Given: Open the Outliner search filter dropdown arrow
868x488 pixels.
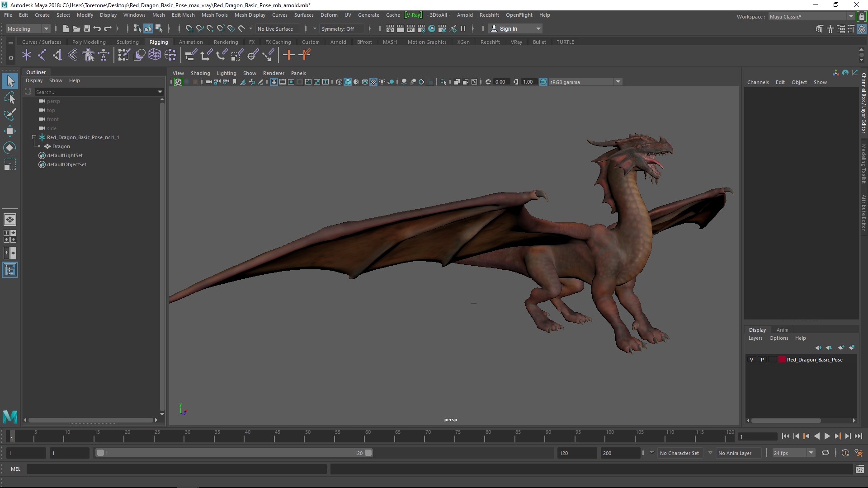Looking at the screenshot, I should pyautogui.click(x=160, y=92).
